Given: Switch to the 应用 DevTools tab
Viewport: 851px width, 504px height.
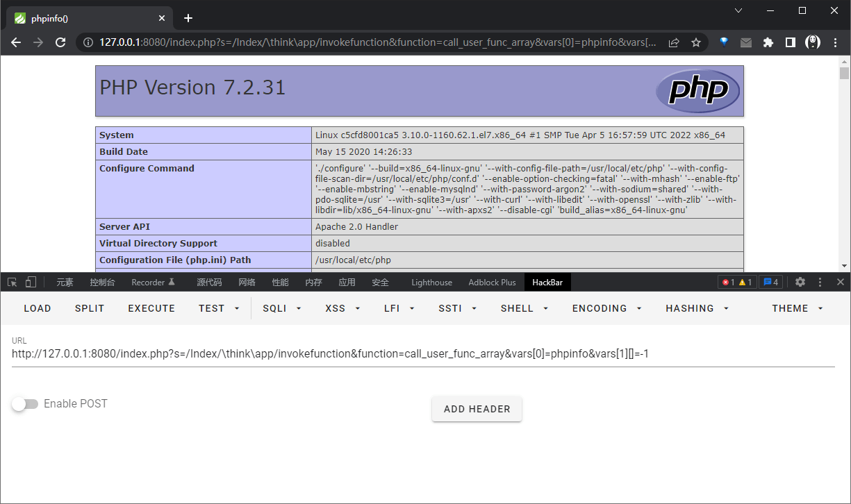Looking at the screenshot, I should pyautogui.click(x=347, y=282).
